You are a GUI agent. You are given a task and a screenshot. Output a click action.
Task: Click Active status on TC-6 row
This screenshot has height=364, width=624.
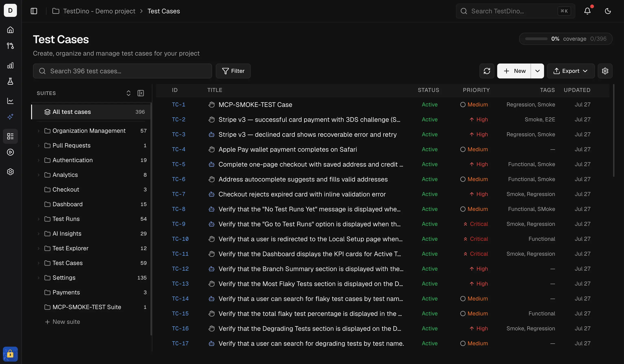[430, 179]
